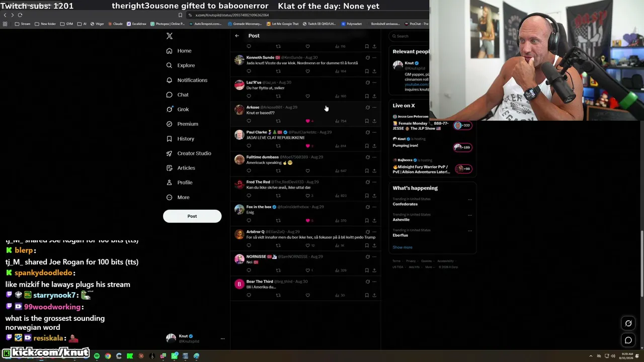Repost Fox in the box's reply

(278, 220)
